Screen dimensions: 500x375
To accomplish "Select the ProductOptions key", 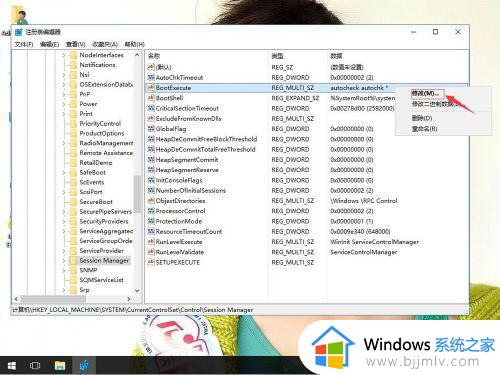I will tap(102, 133).
